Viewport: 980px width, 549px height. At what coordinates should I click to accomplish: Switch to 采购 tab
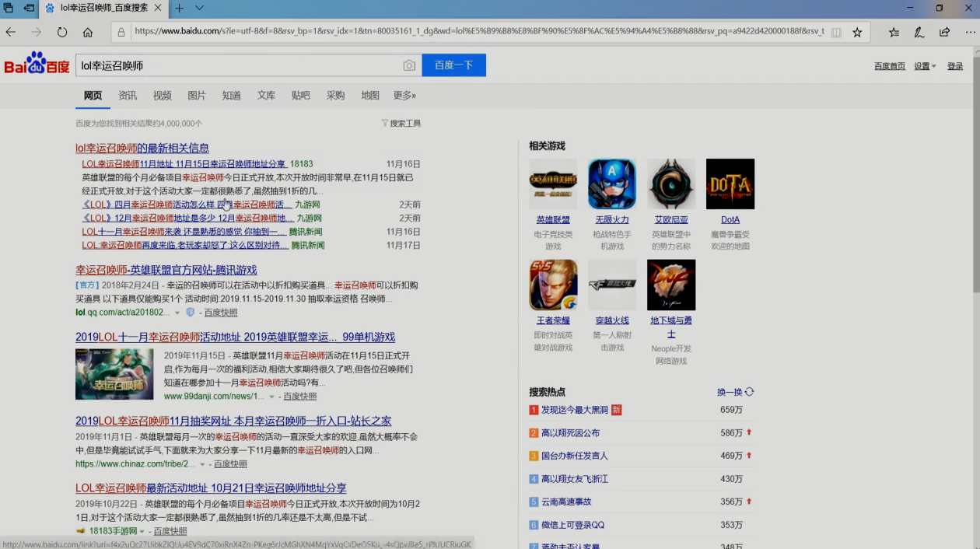[x=335, y=95]
